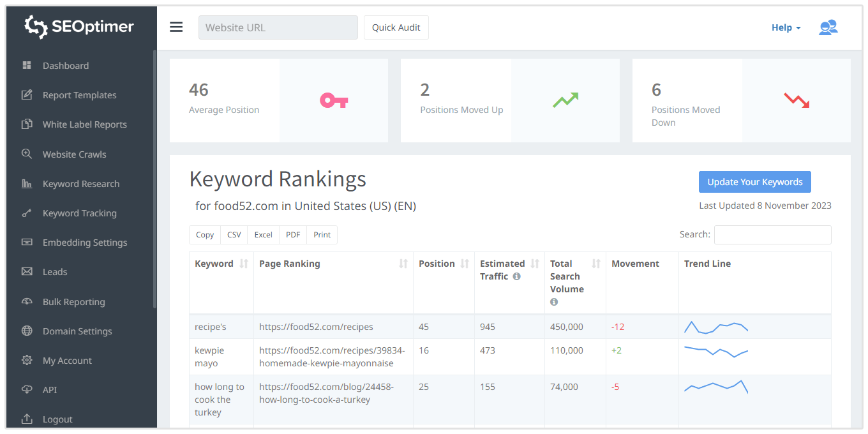
Task: Click the Keyword Tracking key icon
Action: coord(27,213)
